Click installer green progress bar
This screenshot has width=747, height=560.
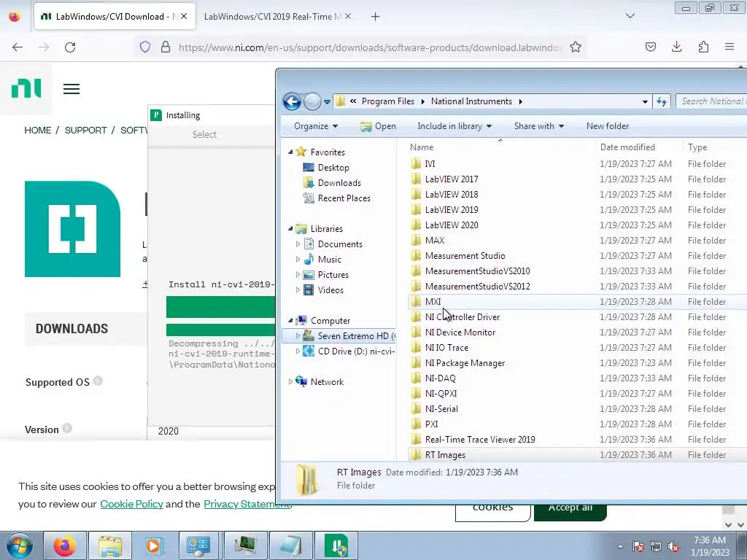tap(220, 307)
